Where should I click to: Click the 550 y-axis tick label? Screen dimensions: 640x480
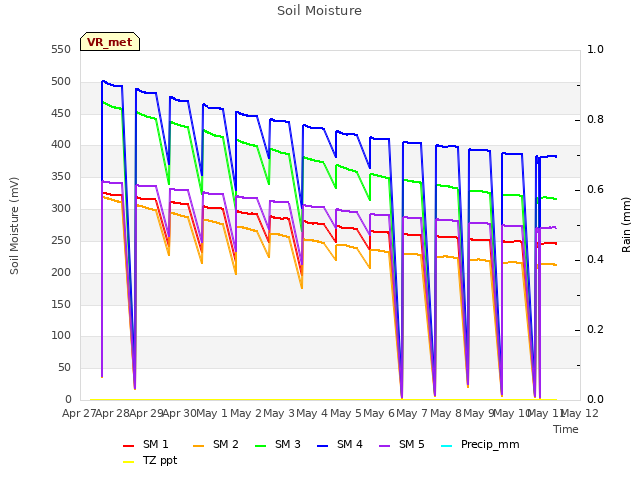tap(61, 50)
